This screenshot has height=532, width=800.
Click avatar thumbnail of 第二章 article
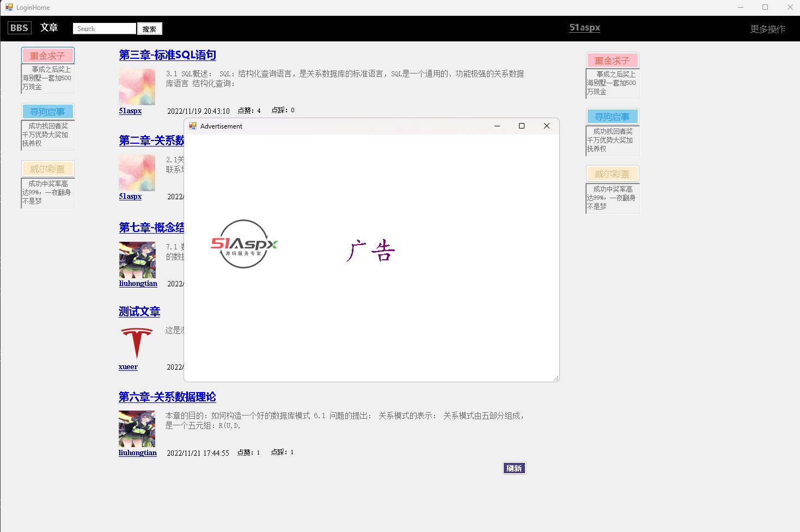[137, 173]
